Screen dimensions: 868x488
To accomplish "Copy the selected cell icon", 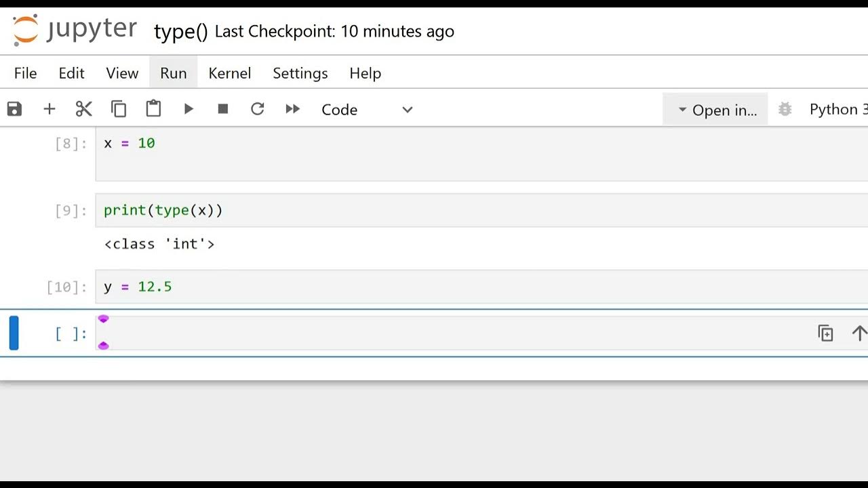I will pyautogui.click(x=119, y=109).
